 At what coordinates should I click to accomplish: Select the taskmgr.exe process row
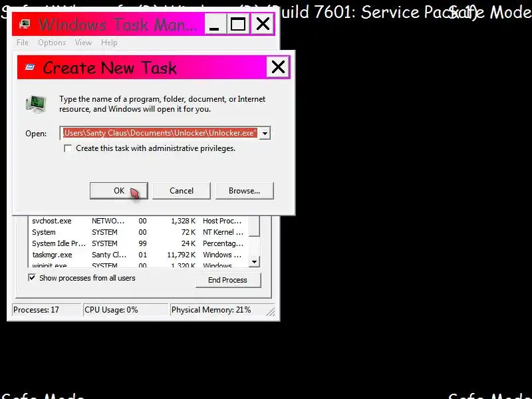138,255
